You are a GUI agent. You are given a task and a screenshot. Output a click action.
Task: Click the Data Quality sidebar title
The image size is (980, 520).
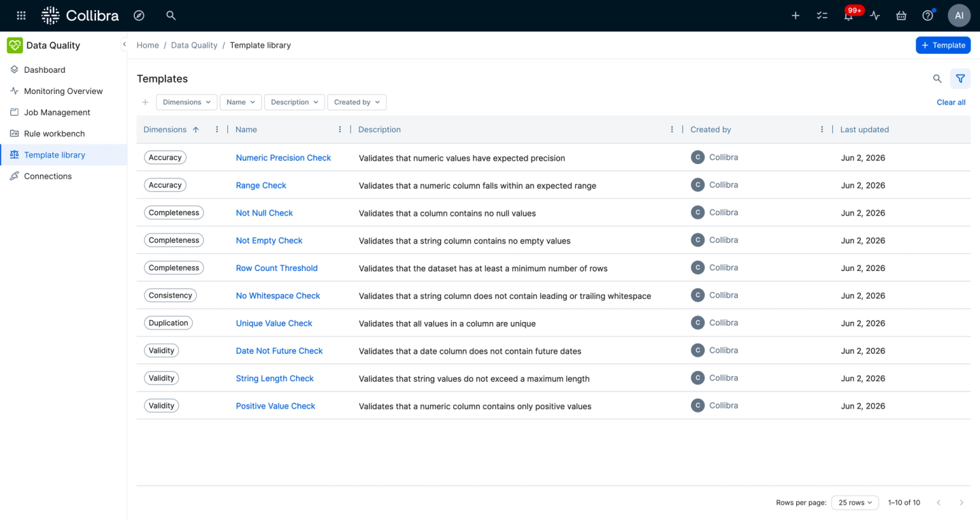click(x=53, y=45)
